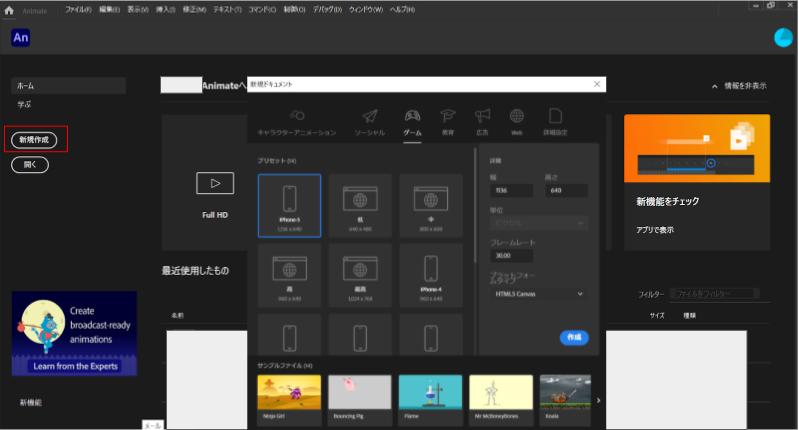
Task: Click the 新規作成 button in sidebar
Action: pyautogui.click(x=34, y=140)
